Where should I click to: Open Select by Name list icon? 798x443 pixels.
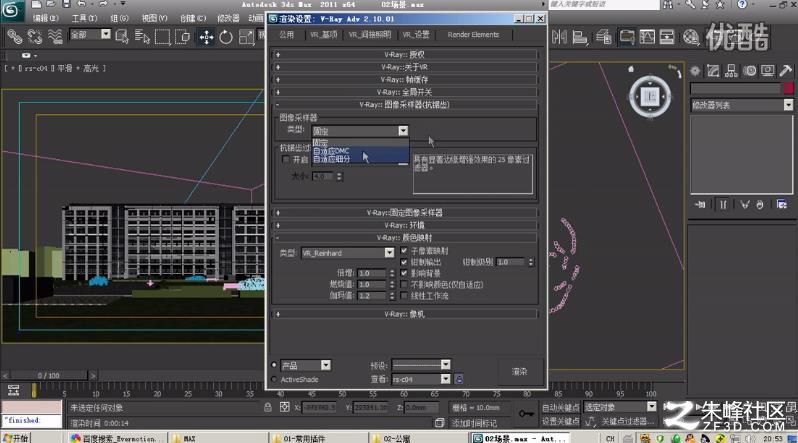point(142,37)
